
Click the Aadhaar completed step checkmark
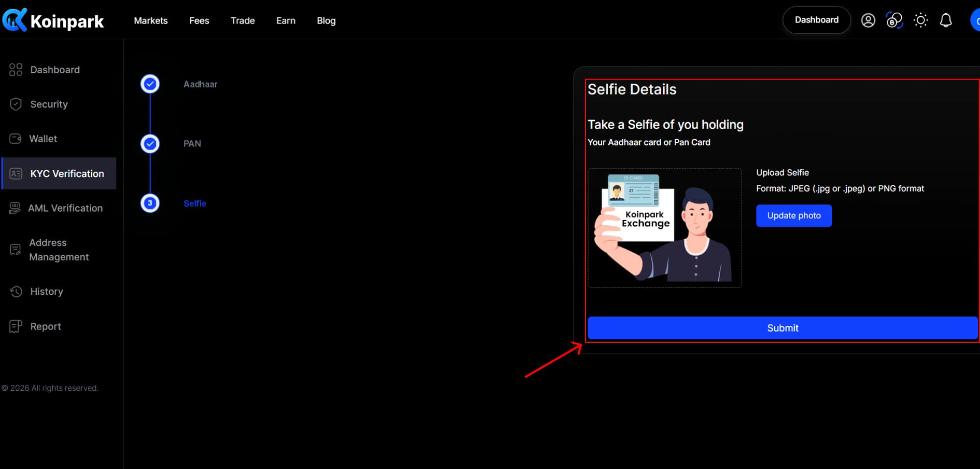150,84
